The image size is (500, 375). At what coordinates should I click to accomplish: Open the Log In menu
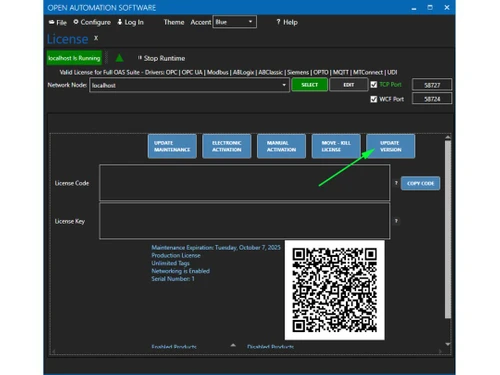(130, 22)
